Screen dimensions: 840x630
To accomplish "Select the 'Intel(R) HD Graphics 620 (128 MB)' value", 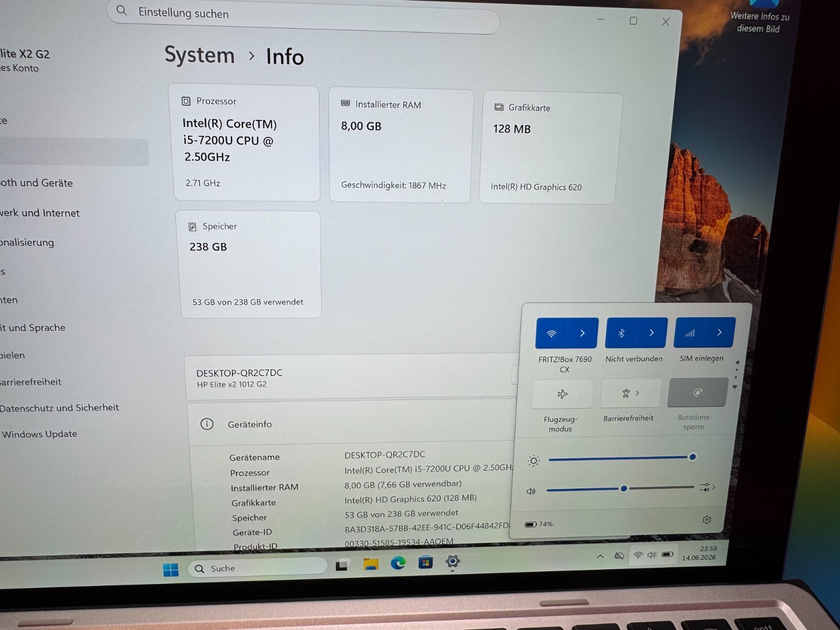I will click(x=411, y=499).
